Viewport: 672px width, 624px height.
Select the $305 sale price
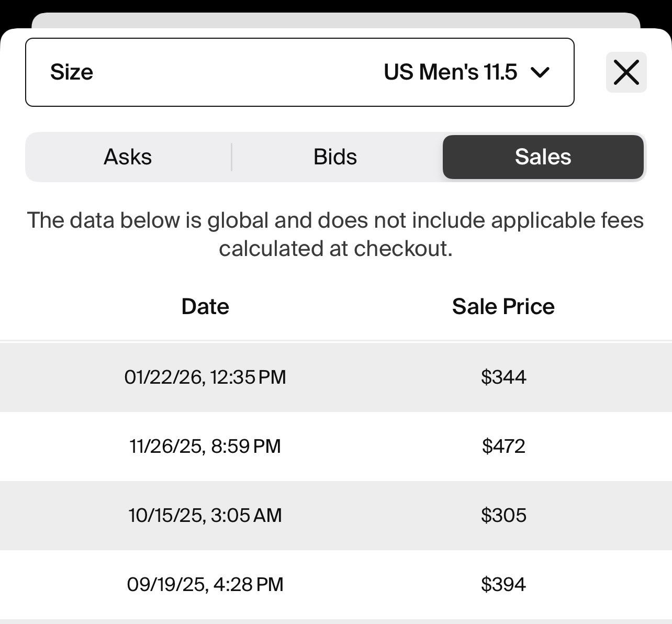503,515
